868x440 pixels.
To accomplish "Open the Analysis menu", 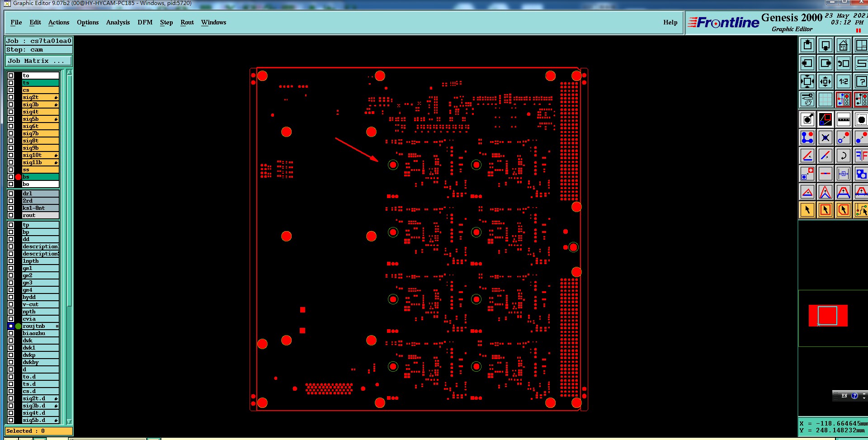I will coord(118,22).
